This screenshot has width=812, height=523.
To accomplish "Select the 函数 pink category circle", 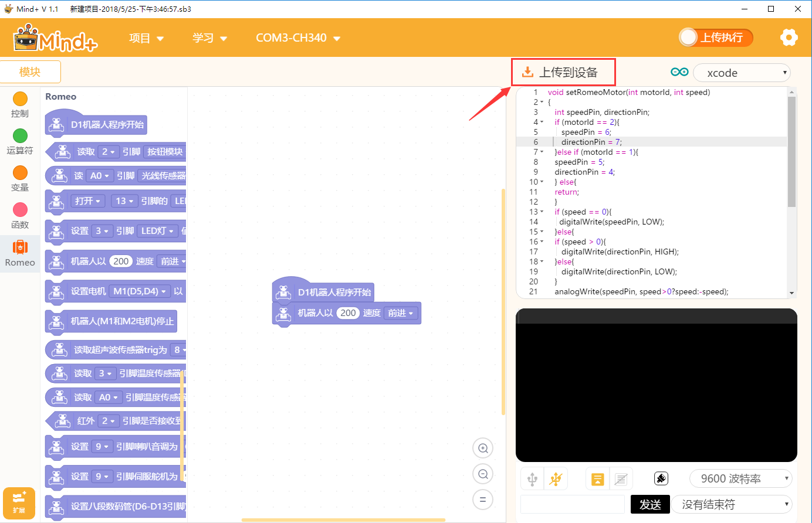I will pyautogui.click(x=20, y=210).
